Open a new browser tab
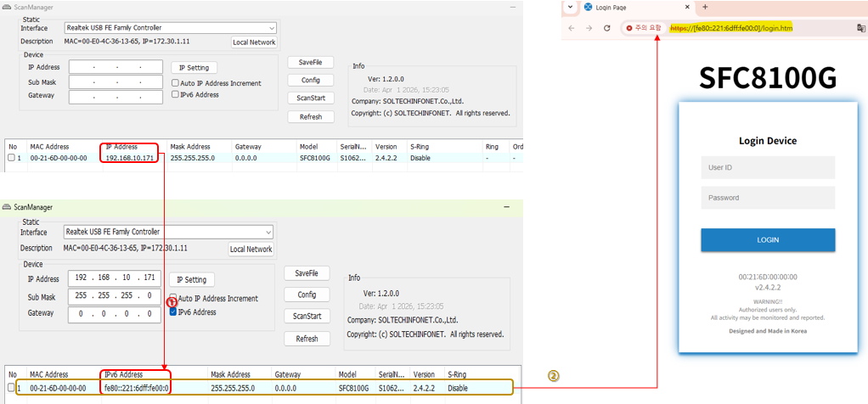Image resolution: width=868 pixels, height=404 pixels. [x=705, y=7]
